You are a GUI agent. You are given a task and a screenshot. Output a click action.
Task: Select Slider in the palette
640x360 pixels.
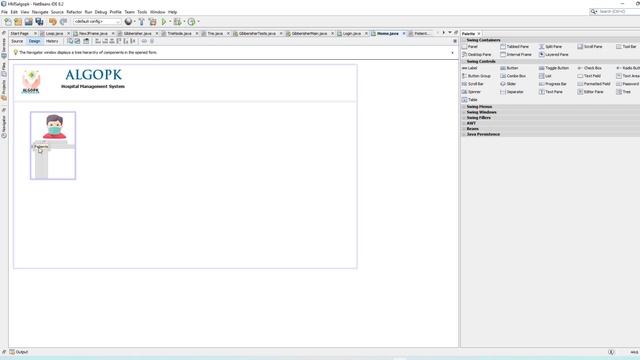pyautogui.click(x=508, y=84)
